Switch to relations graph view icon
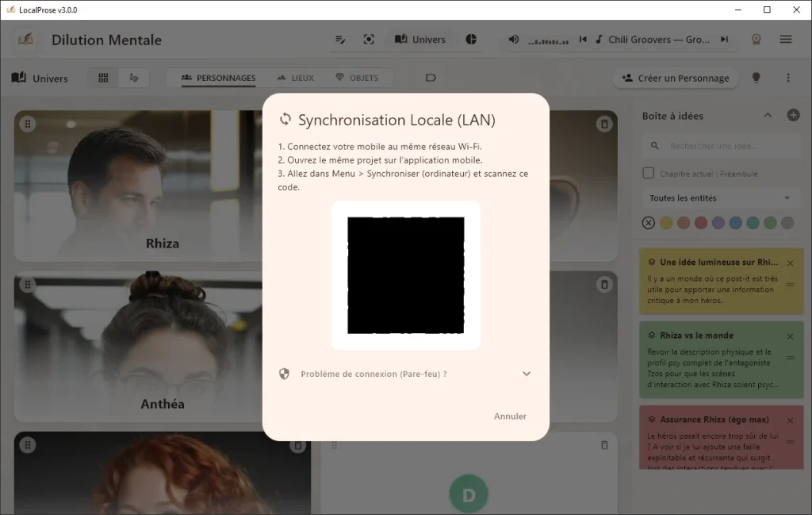Image resolution: width=812 pixels, height=515 pixels. pyautogui.click(x=133, y=78)
